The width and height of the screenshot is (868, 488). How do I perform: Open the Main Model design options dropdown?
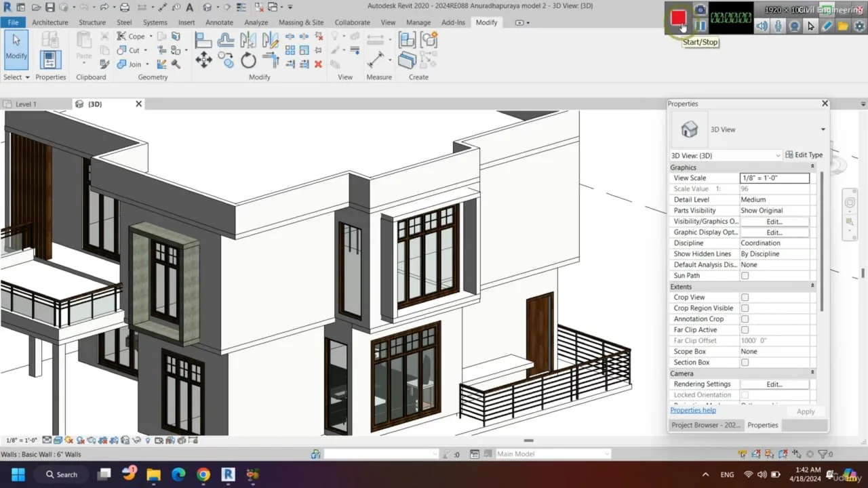[x=553, y=454]
